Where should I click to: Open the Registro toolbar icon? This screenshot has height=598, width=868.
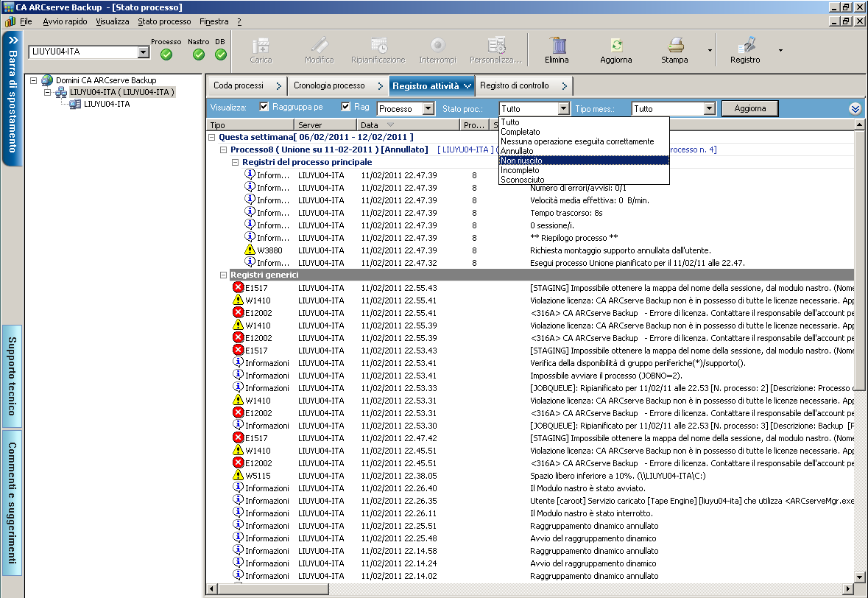click(745, 46)
